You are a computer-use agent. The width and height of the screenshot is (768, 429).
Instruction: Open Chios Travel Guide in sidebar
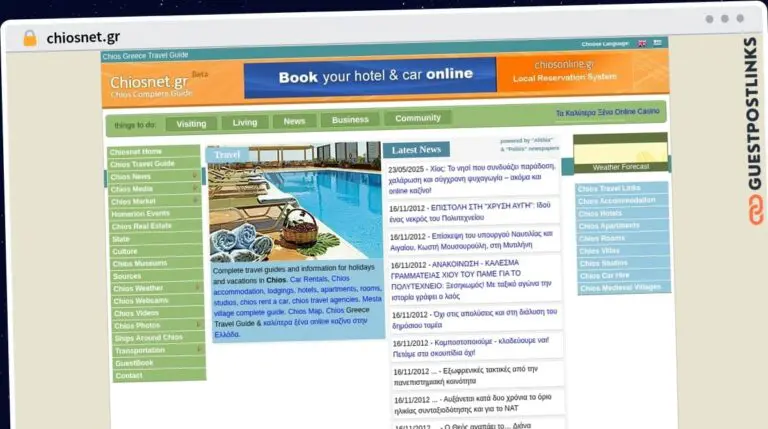[154, 164]
